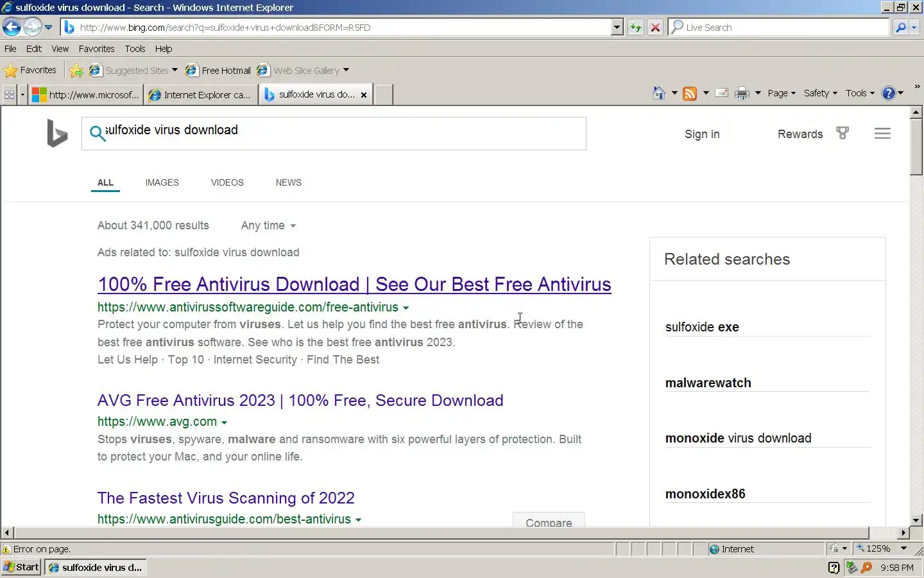Viewport: 924px width, 578px height.
Task: Open the Tools command bar menu
Action: (860, 93)
